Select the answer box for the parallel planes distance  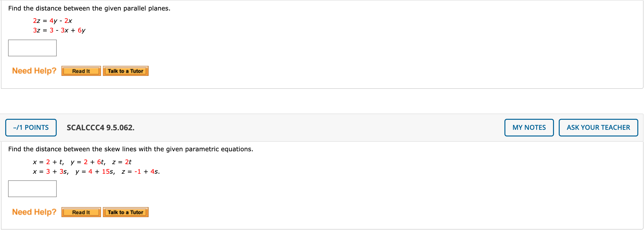tap(32, 48)
